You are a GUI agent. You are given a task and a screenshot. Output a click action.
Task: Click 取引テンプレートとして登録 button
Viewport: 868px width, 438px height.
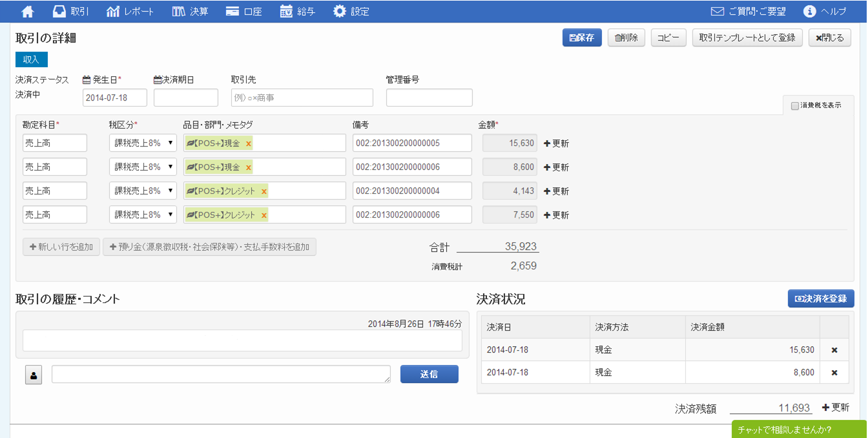(747, 38)
